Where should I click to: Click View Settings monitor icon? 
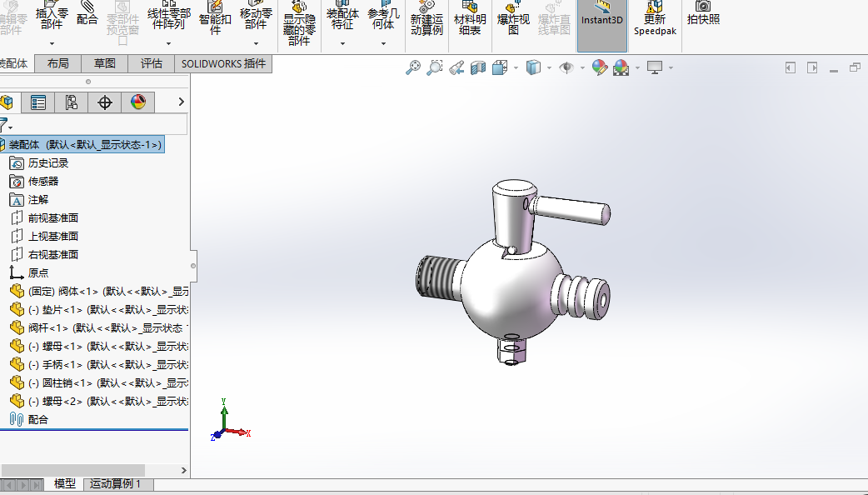point(655,67)
